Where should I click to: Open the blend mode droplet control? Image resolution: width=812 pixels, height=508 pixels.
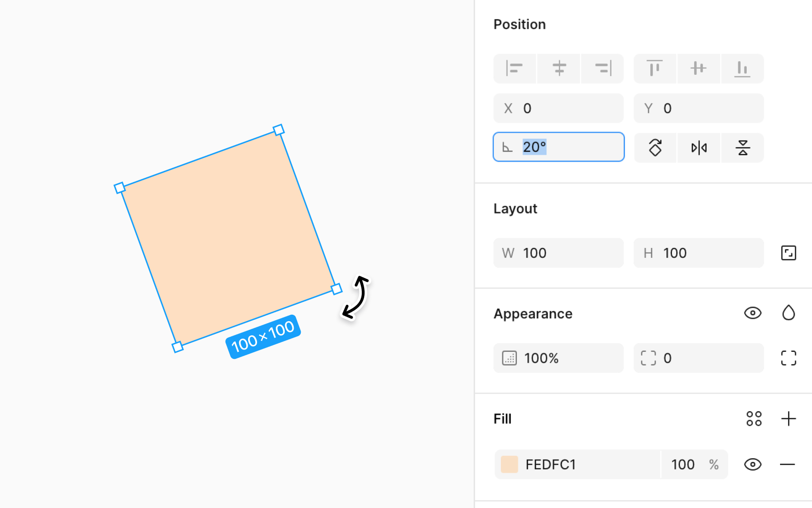point(789,312)
